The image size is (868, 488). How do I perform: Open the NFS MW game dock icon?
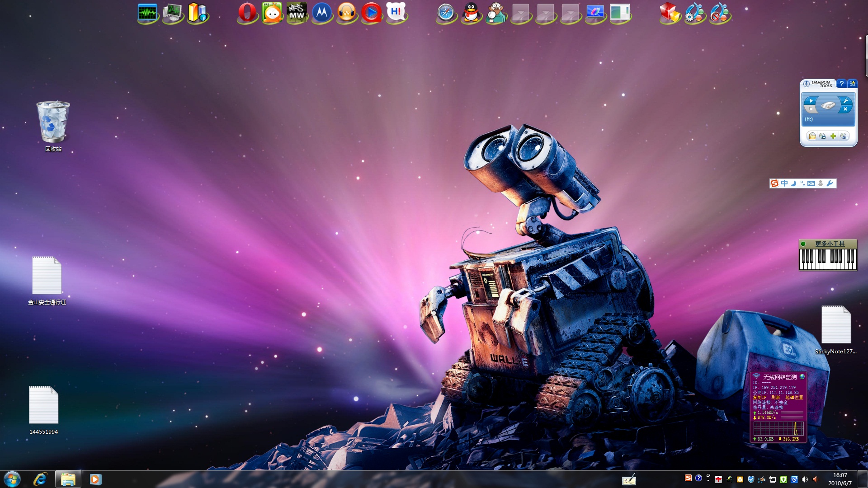[x=297, y=12]
